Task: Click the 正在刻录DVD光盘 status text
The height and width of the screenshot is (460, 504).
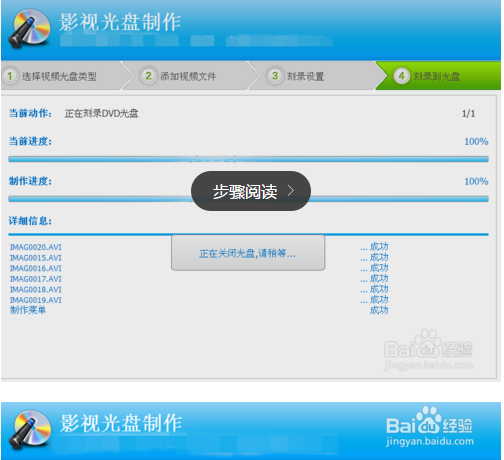Action: coord(101,114)
